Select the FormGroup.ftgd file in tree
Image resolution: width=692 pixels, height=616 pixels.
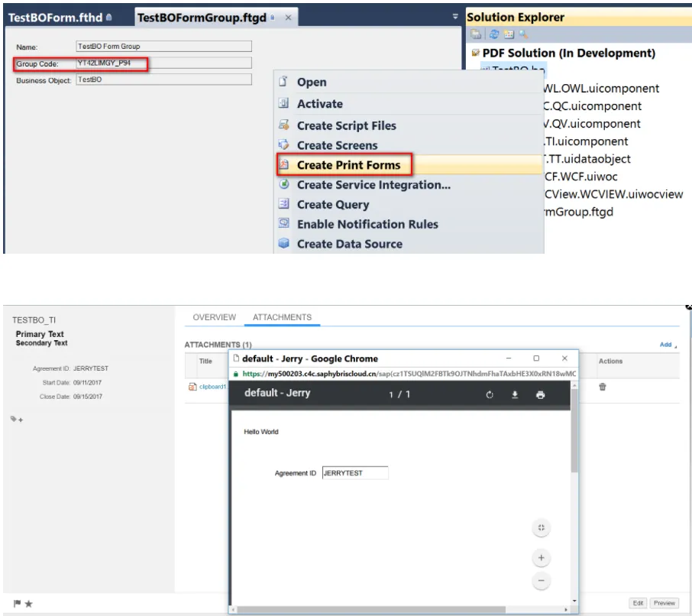[579, 212]
